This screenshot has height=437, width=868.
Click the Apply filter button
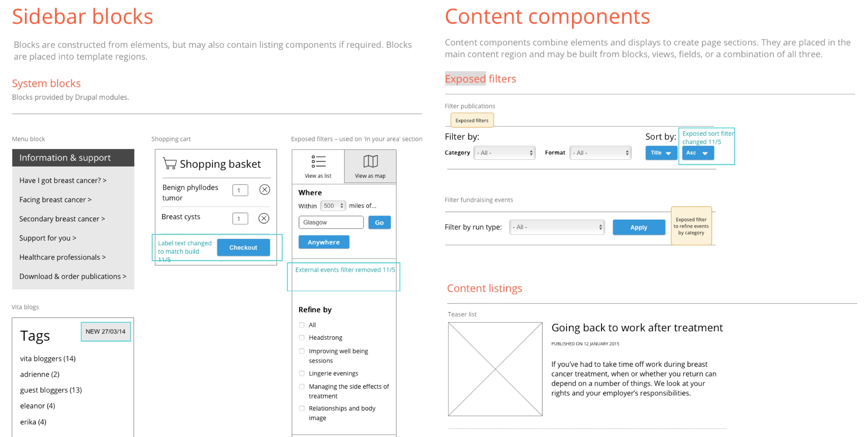(638, 227)
